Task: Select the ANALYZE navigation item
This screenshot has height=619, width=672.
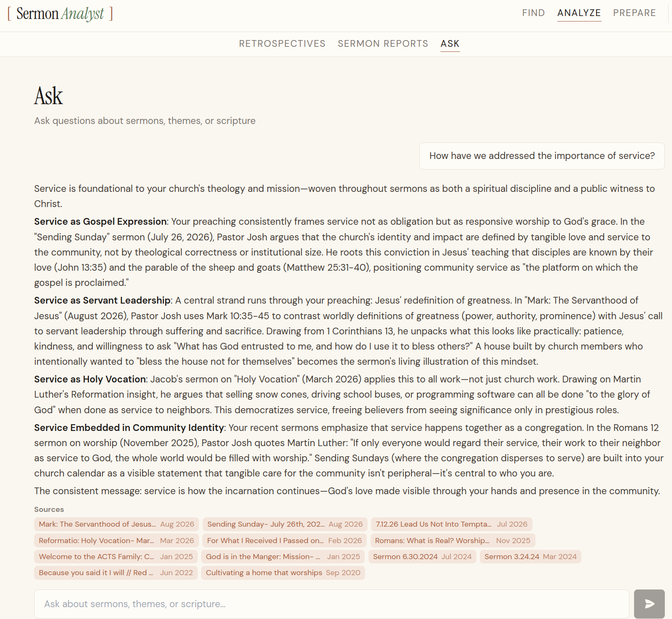Action: click(579, 13)
